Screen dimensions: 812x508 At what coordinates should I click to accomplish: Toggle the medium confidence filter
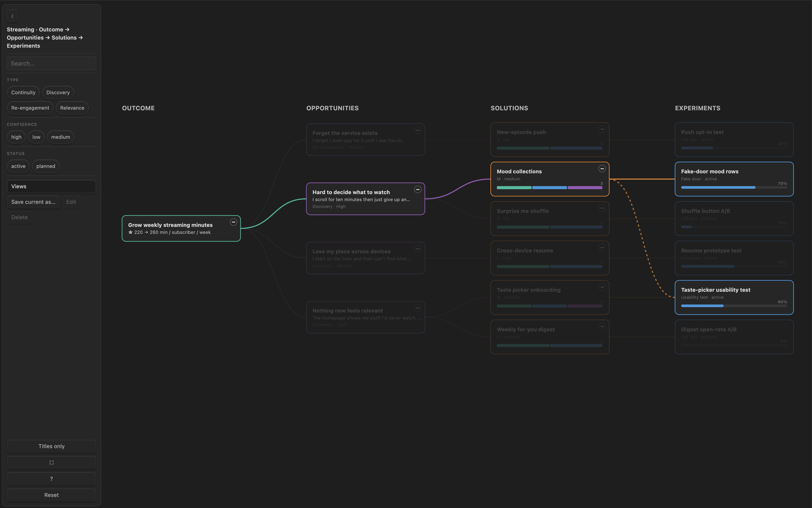pos(61,137)
